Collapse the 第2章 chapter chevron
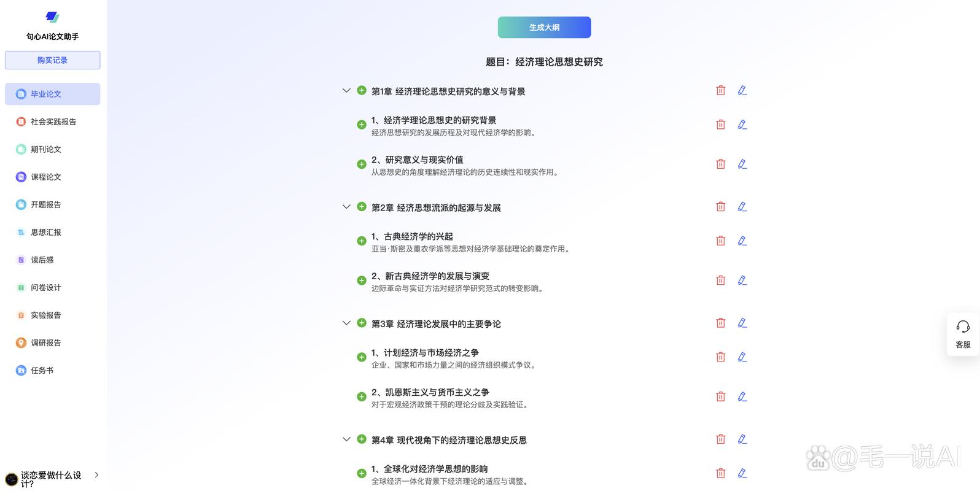Screen dimensions: 980x491 coord(346,207)
